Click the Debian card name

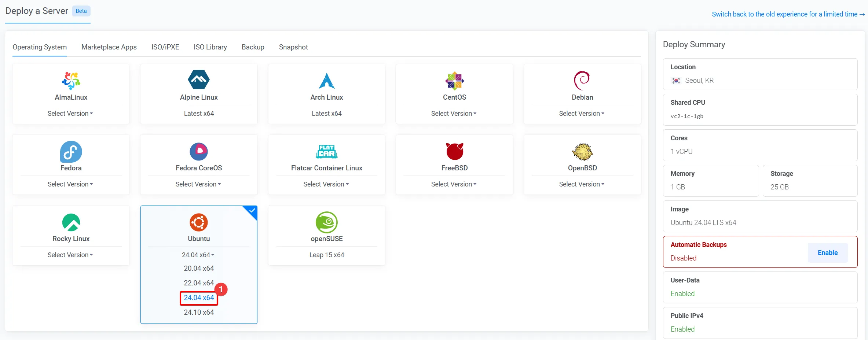point(582,97)
